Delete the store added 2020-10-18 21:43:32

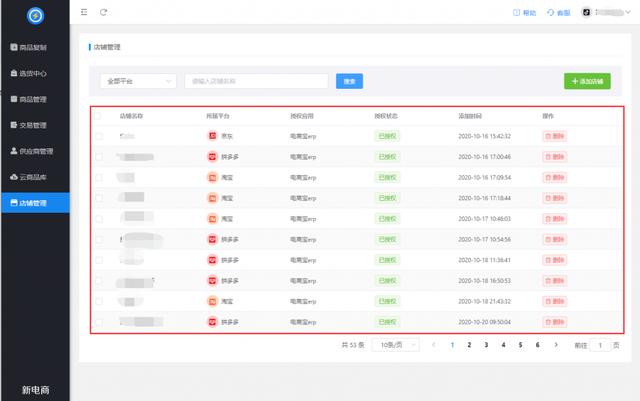point(555,301)
